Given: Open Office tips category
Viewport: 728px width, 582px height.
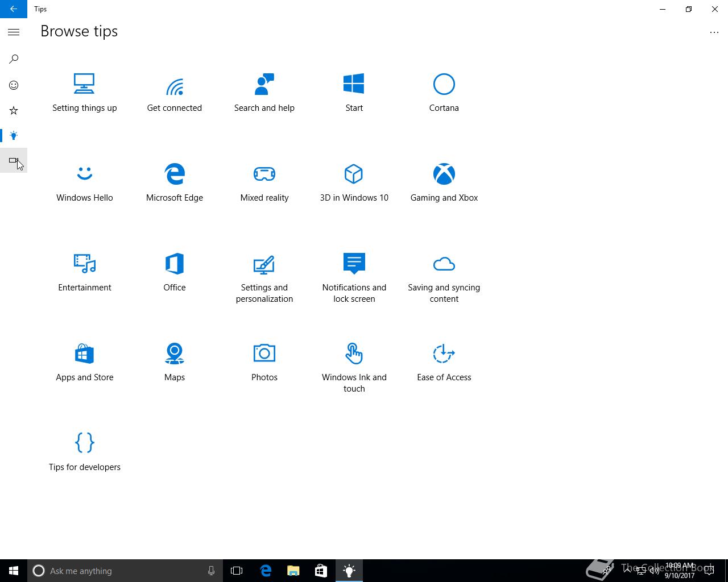Looking at the screenshot, I should (x=174, y=272).
